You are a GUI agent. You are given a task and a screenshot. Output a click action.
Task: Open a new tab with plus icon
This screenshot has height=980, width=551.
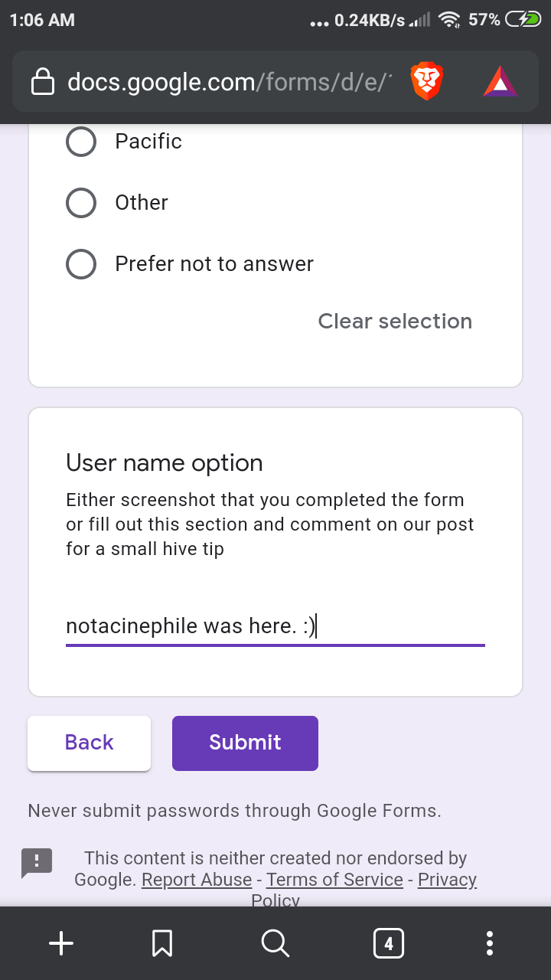click(61, 943)
